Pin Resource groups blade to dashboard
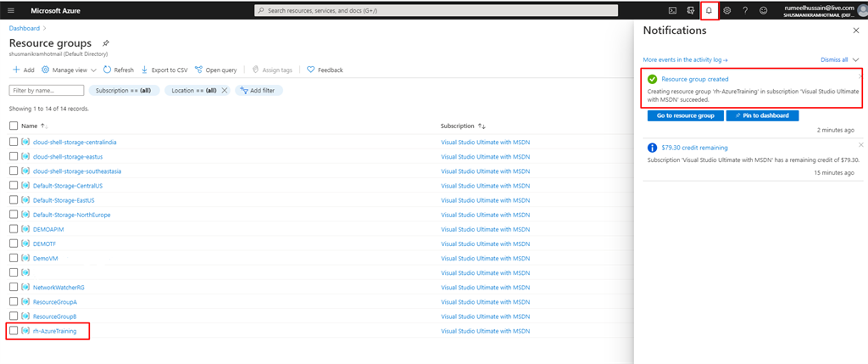 coord(106,43)
